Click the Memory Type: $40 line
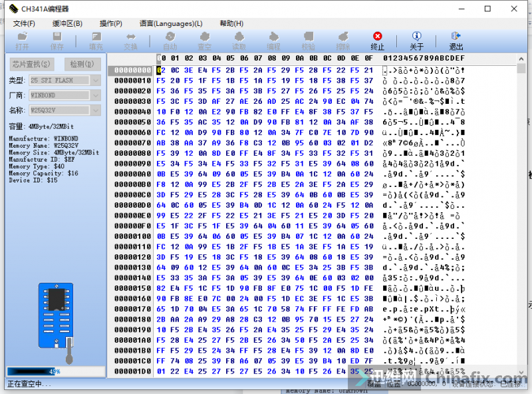Image resolution: width=532 pixels, height=394 pixels. (37, 166)
